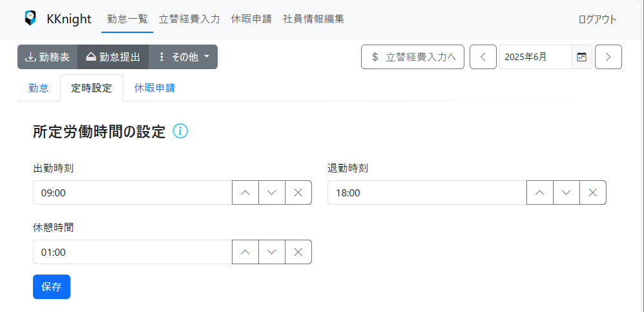The width and height of the screenshot is (644, 312).
Task: Increase 退勤時刻 using the up chevron
Action: point(540,192)
